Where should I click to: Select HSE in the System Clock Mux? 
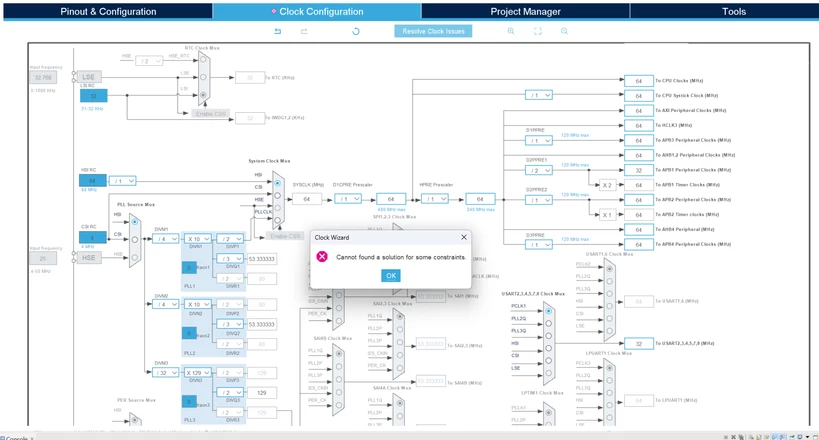[277, 208]
